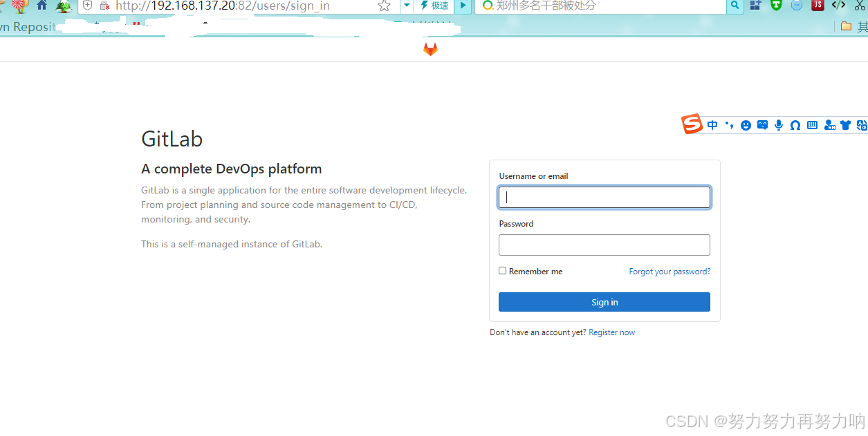Click the Sign in button
This screenshot has width=868, height=436.
click(x=604, y=302)
